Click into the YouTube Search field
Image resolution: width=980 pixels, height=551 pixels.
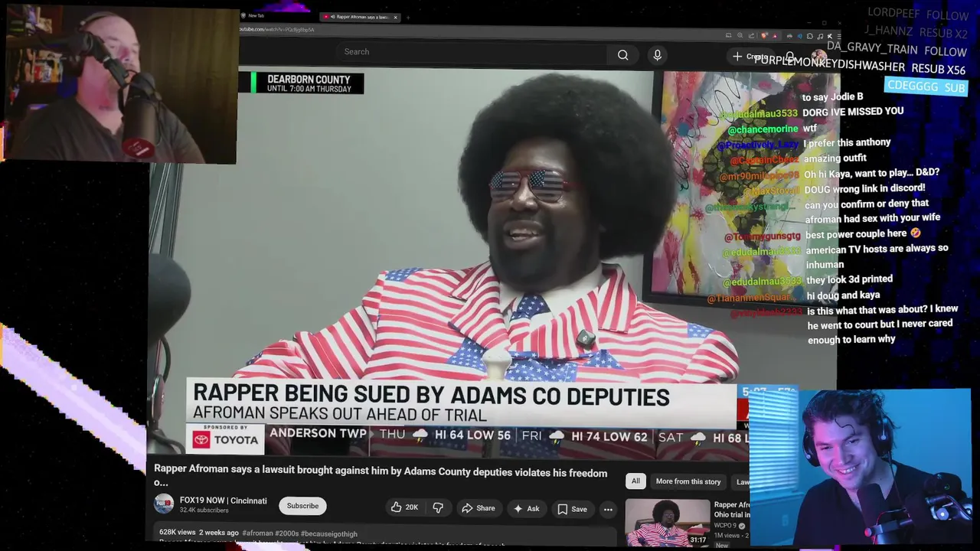471,52
